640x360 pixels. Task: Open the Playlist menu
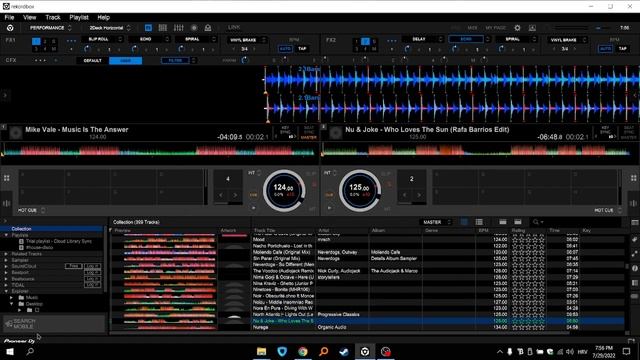(x=79, y=18)
